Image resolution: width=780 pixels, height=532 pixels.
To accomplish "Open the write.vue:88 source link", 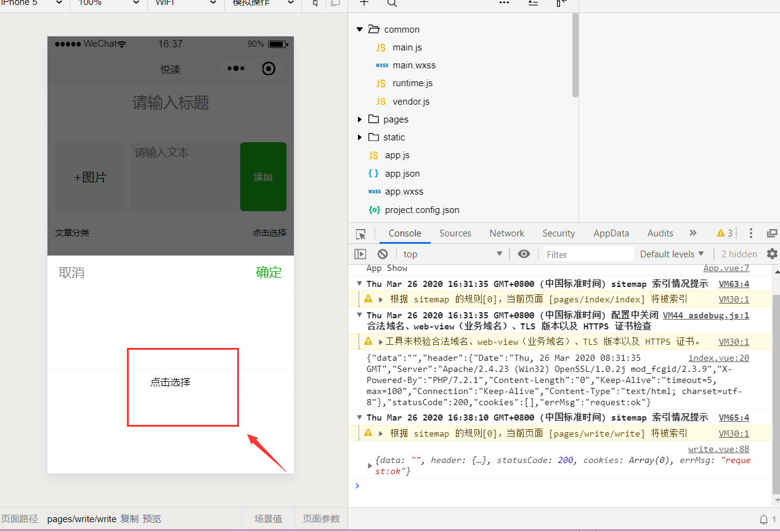I will pyautogui.click(x=718, y=449).
